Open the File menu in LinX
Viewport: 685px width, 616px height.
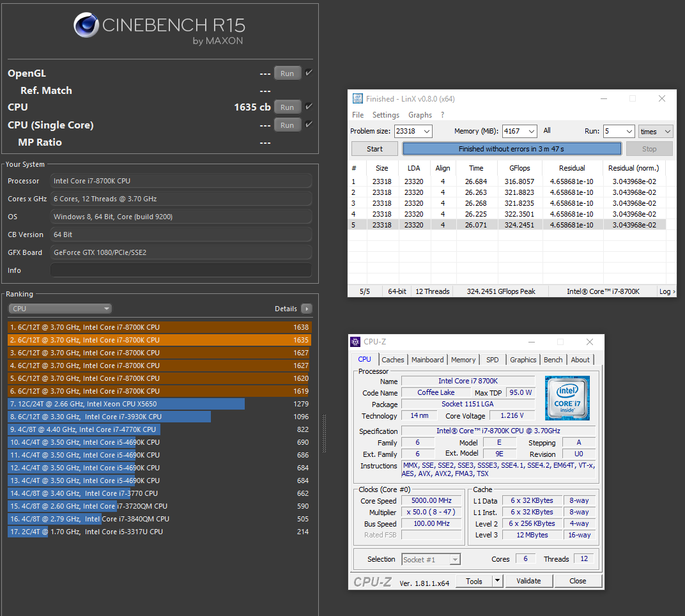(x=358, y=115)
